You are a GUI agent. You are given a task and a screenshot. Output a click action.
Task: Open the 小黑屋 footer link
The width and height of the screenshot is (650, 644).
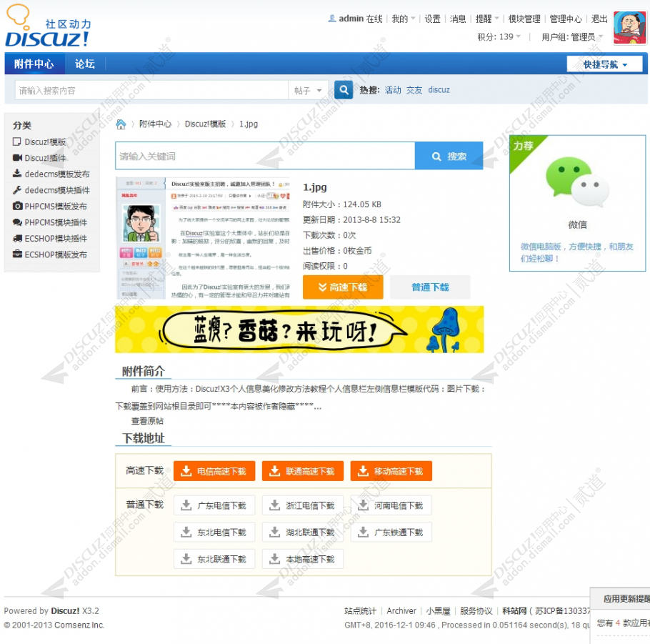pyautogui.click(x=438, y=611)
